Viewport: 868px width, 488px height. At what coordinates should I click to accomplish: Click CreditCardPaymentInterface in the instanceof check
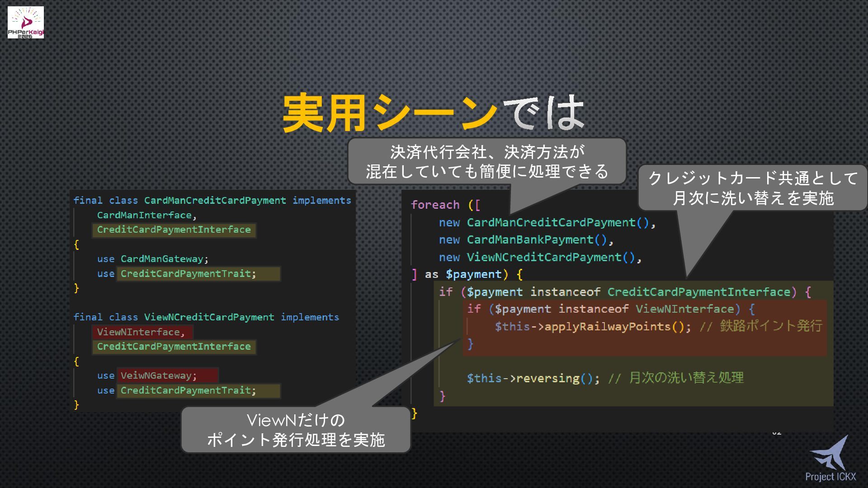(698, 292)
